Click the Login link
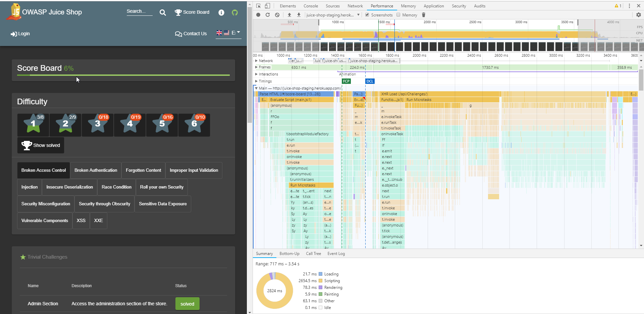644x314 pixels. [20, 34]
